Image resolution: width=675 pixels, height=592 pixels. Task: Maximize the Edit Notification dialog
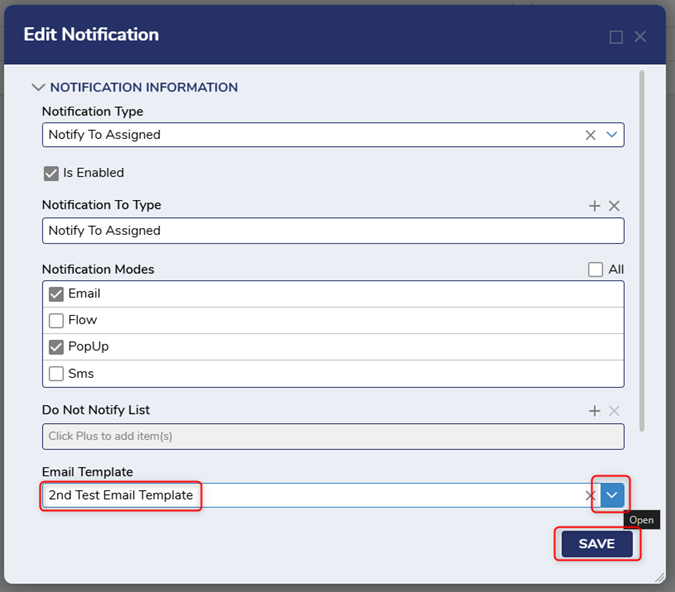(616, 37)
